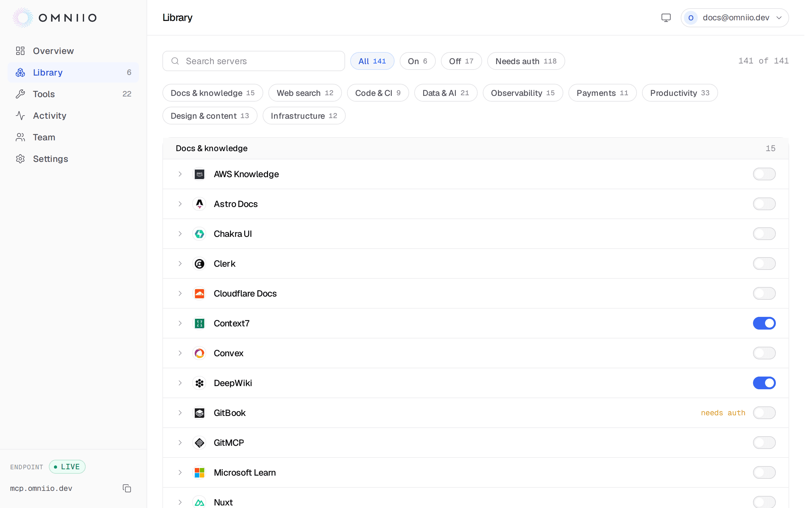
Task: Select the All 141 filter
Action: [x=372, y=61]
